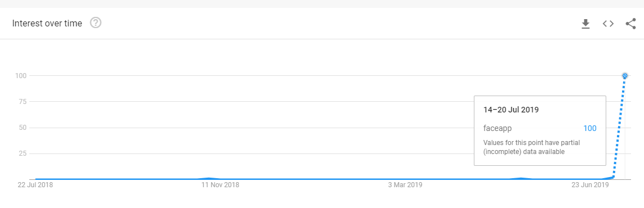This screenshot has width=644, height=208.
Task: Click the partial data note in the tooltip
Action: pos(531,147)
